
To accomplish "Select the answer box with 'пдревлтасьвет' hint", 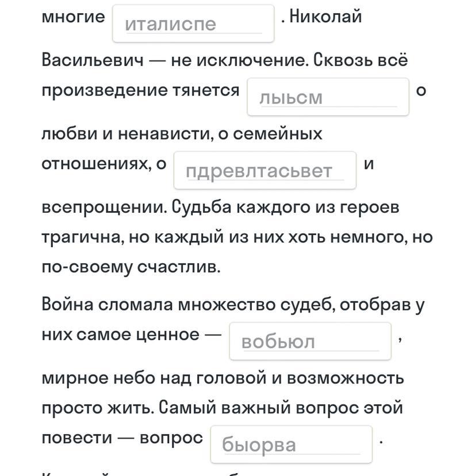I will 265,170.
